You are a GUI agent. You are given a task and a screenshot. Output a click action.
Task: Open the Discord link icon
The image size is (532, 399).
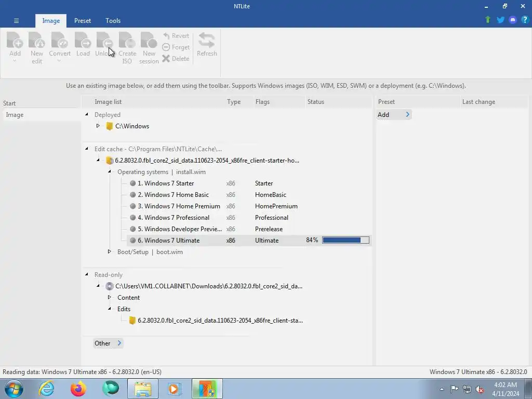pos(513,20)
